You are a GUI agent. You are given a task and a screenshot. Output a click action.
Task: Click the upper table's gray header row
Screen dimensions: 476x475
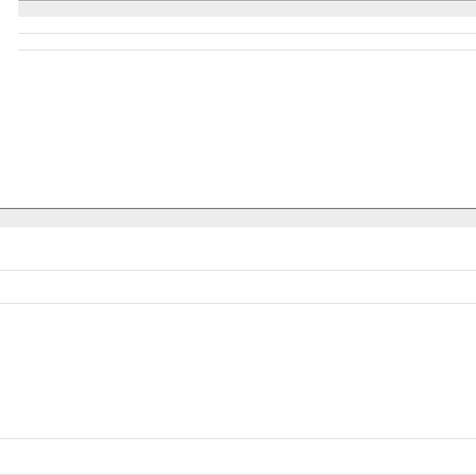tap(243, 9)
